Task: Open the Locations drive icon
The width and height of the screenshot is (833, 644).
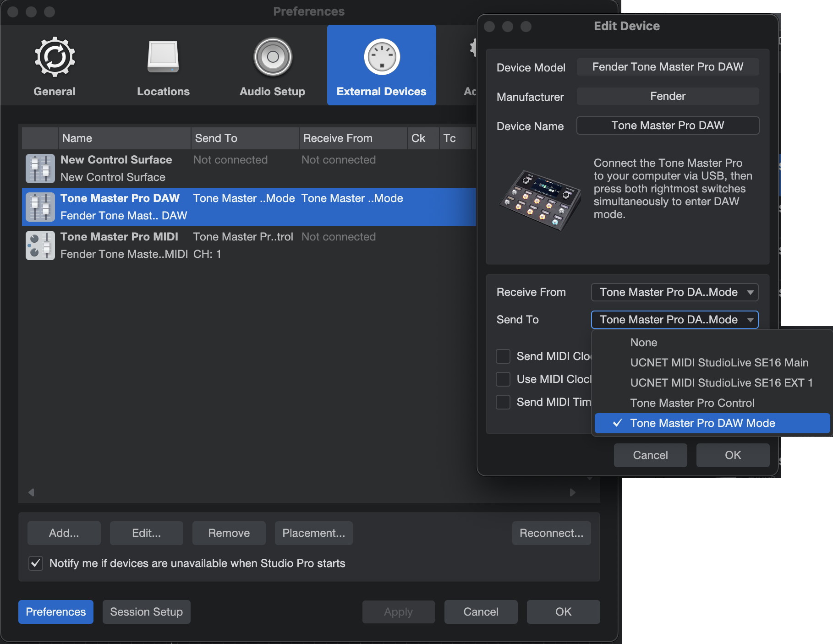Action: (x=163, y=57)
